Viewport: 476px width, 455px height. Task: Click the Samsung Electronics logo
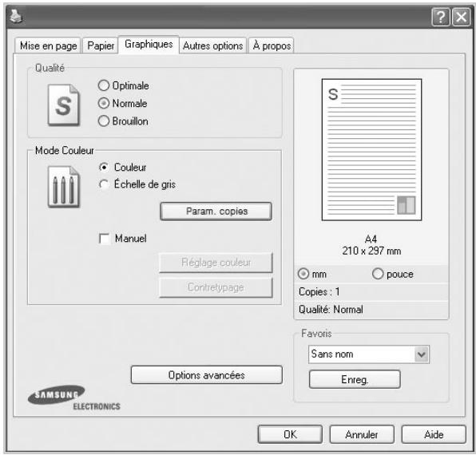(x=73, y=398)
